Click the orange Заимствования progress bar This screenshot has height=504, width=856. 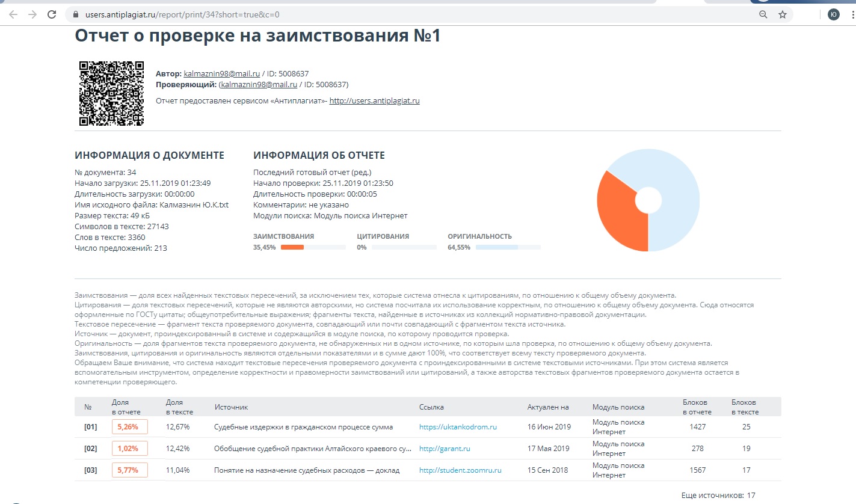(292, 247)
